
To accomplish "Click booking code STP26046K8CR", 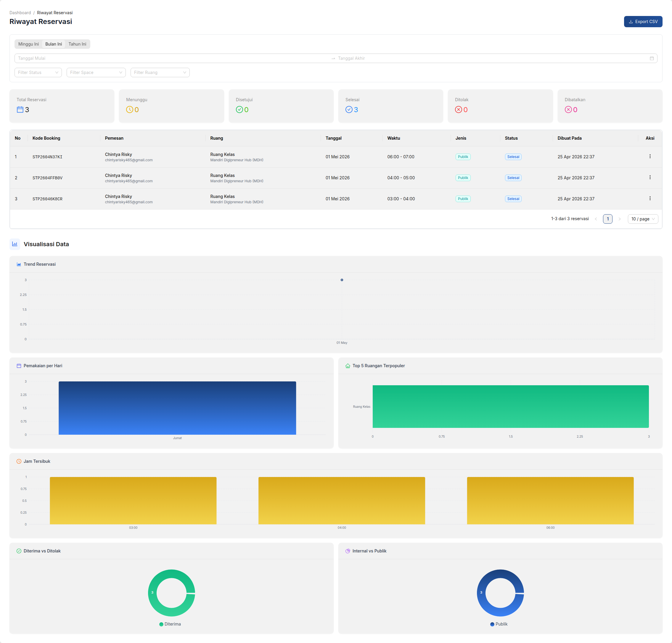I will [x=47, y=199].
